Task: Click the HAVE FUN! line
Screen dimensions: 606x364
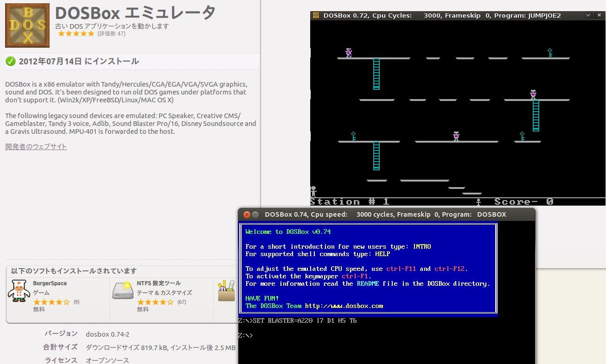Action: click(262, 298)
